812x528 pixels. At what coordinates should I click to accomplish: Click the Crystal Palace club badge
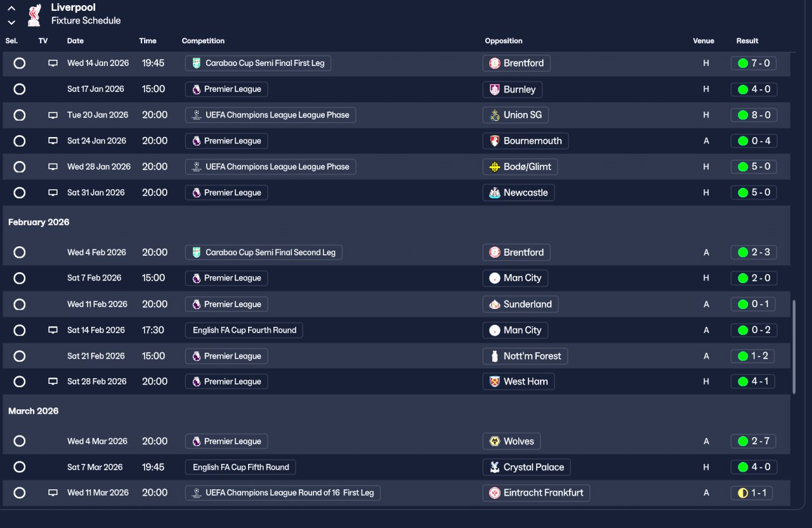[495, 468]
